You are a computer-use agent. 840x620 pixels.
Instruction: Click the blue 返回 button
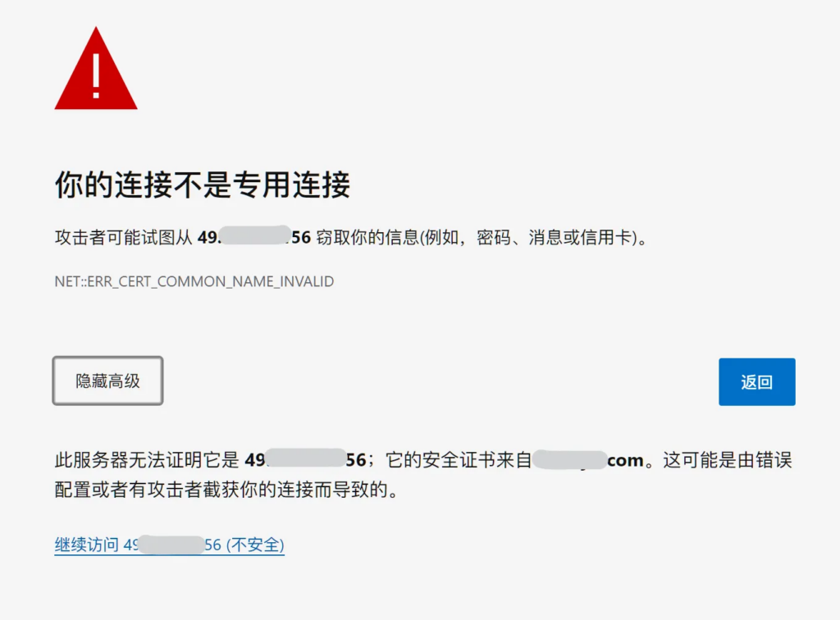point(756,381)
